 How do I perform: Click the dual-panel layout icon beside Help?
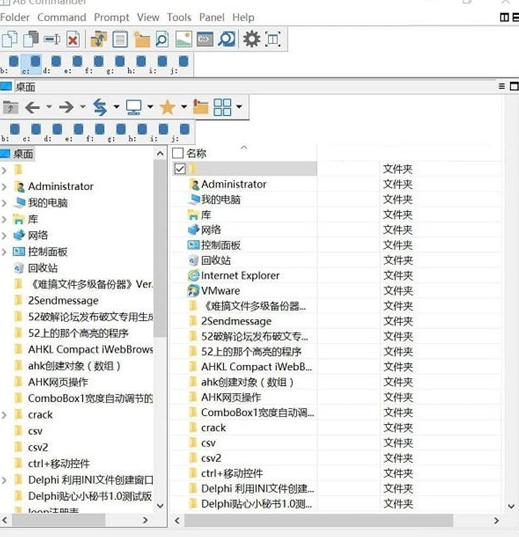[x=504, y=17]
